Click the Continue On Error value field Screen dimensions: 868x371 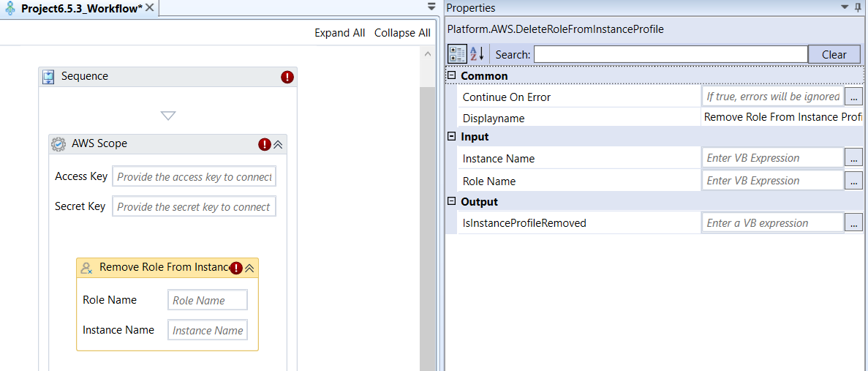coord(773,97)
